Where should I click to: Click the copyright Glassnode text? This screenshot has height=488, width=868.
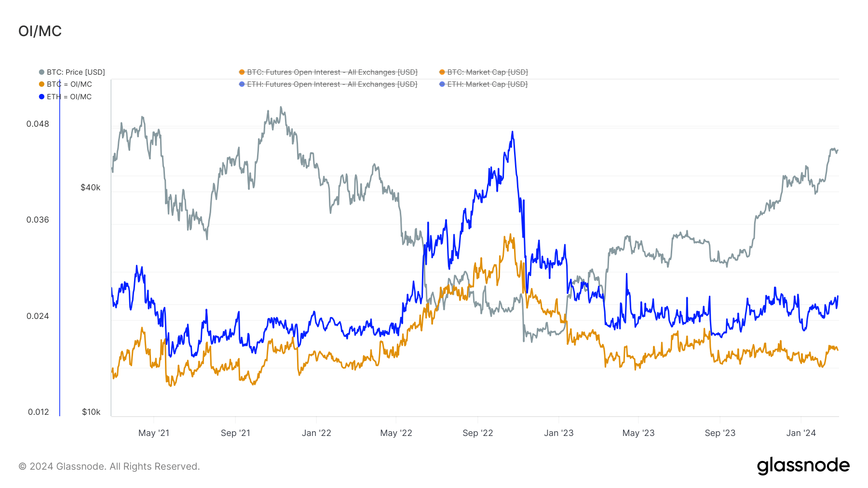[x=109, y=466]
